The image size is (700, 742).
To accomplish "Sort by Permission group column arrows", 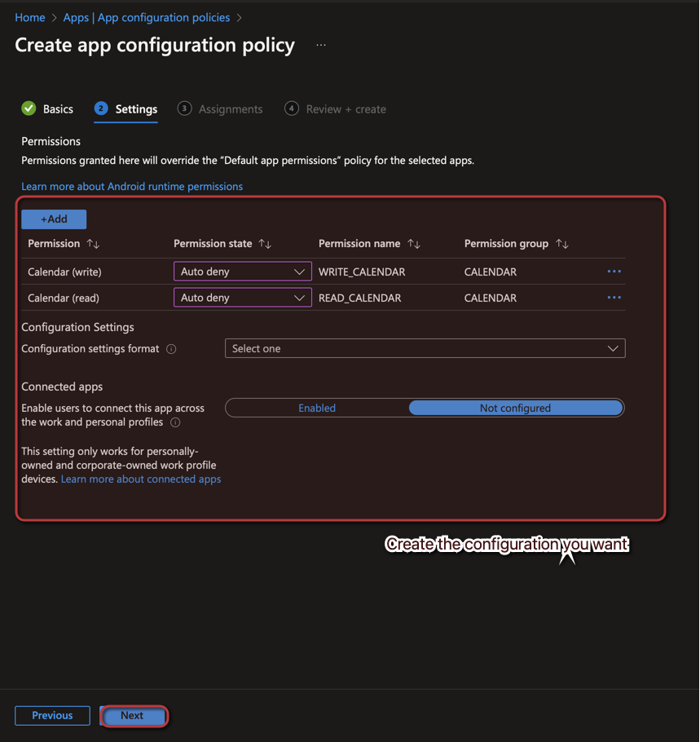I will 561,244.
